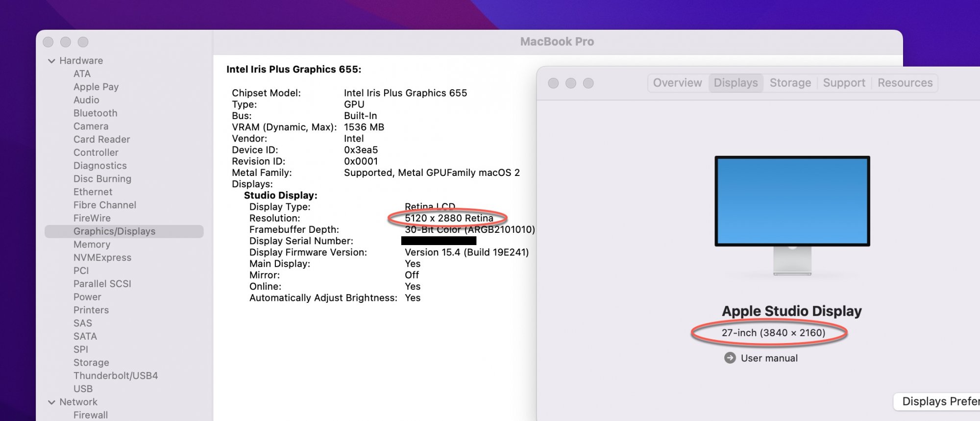Viewport: 980px width, 421px height.
Task: Open the Audio hardware entry
Action: point(86,100)
